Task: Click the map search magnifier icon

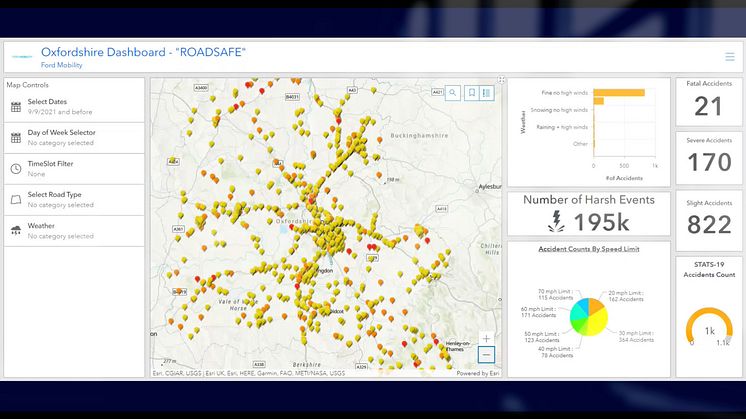Action: tap(452, 93)
